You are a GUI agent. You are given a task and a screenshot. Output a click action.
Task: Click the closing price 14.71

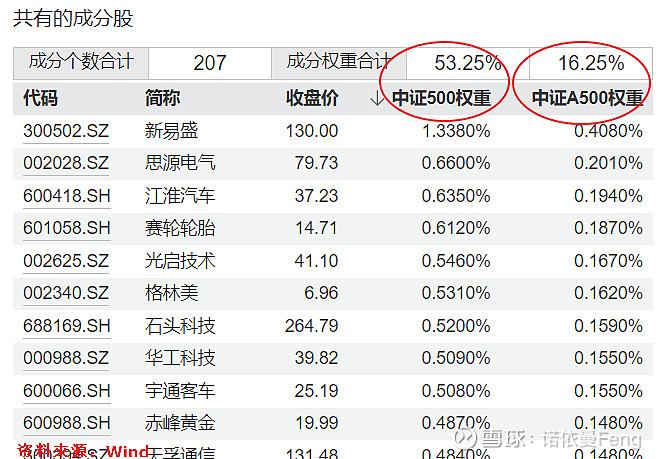316,228
